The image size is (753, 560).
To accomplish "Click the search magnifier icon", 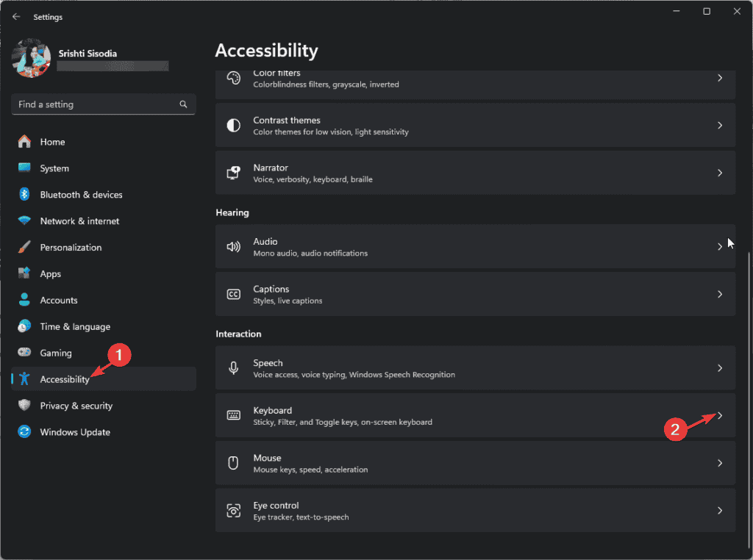I will coord(183,104).
